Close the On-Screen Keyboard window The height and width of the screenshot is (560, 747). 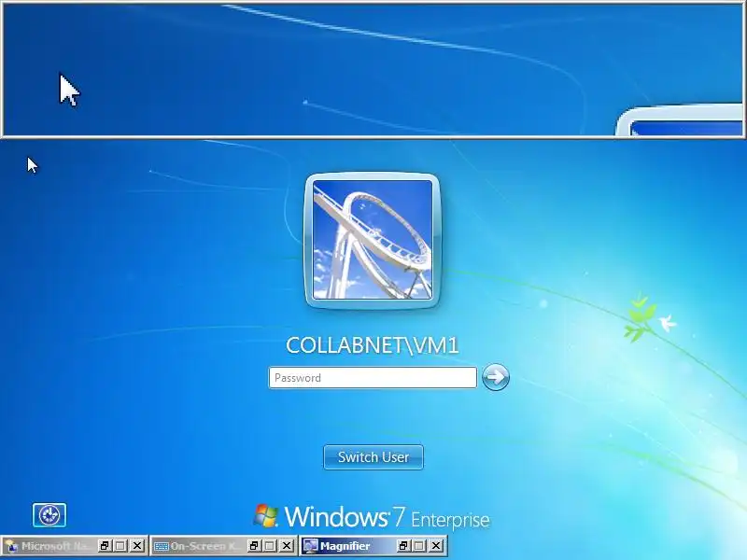(x=287, y=546)
